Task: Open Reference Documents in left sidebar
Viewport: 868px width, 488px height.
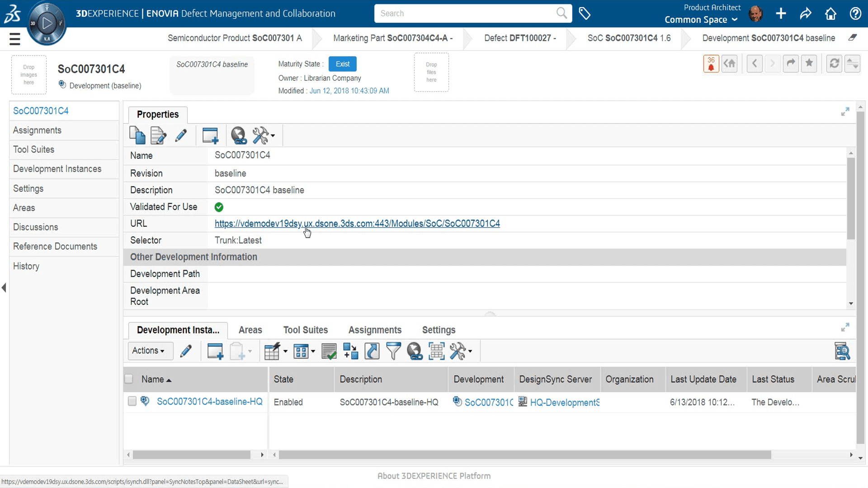Action: pos(64,246)
